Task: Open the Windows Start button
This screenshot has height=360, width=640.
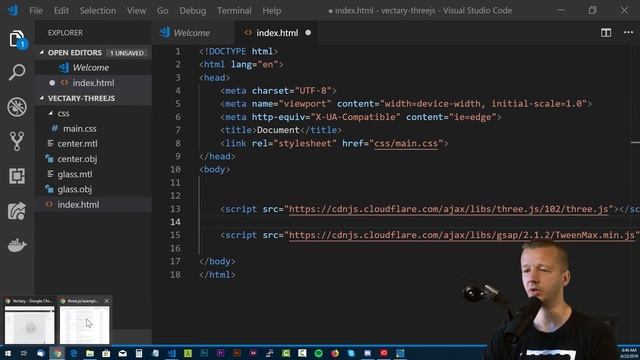Action: (x=8, y=353)
